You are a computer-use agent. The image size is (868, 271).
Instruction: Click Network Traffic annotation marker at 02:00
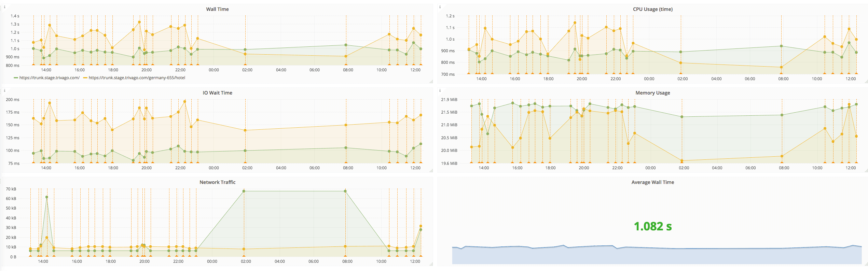click(x=244, y=256)
